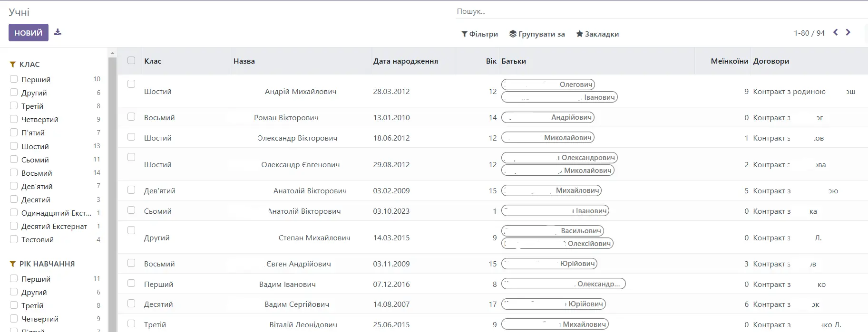Click the funnel icon beside КЛАС heading

pyautogui.click(x=13, y=65)
